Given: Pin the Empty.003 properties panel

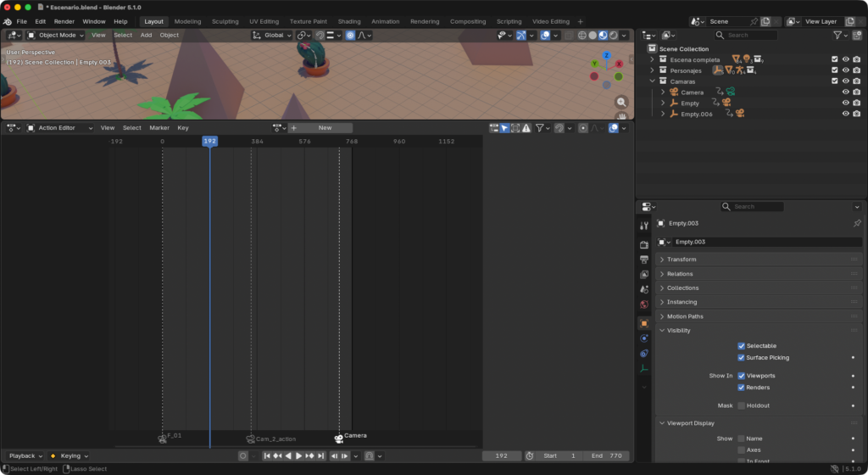Looking at the screenshot, I should (x=856, y=223).
